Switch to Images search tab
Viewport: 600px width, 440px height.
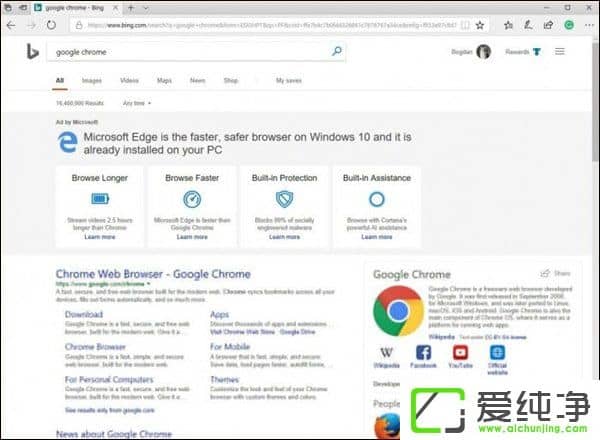tap(92, 80)
